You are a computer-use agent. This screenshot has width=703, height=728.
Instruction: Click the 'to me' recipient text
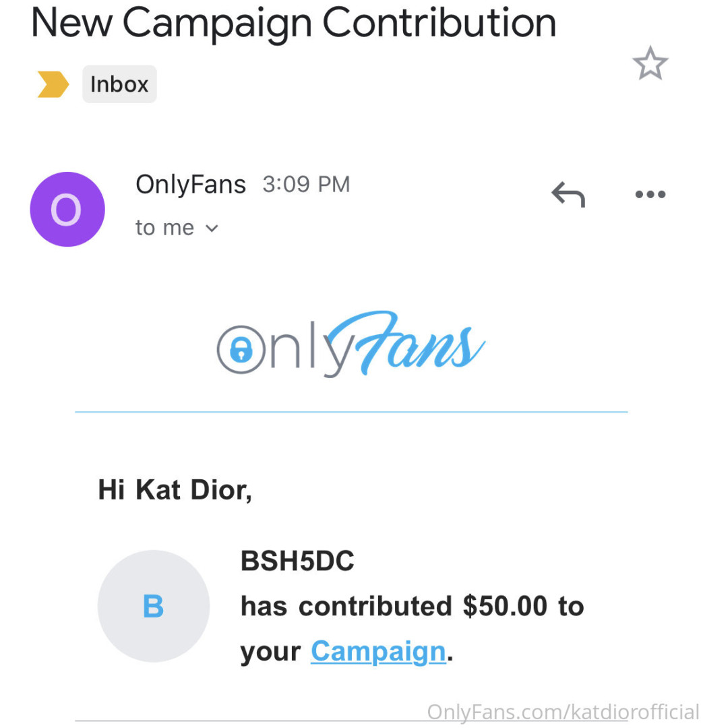pyautogui.click(x=164, y=228)
